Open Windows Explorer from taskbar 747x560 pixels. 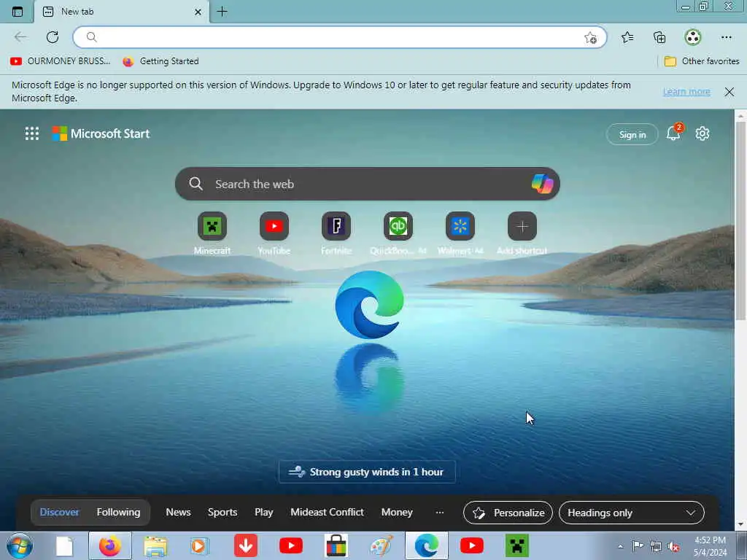(156, 545)
